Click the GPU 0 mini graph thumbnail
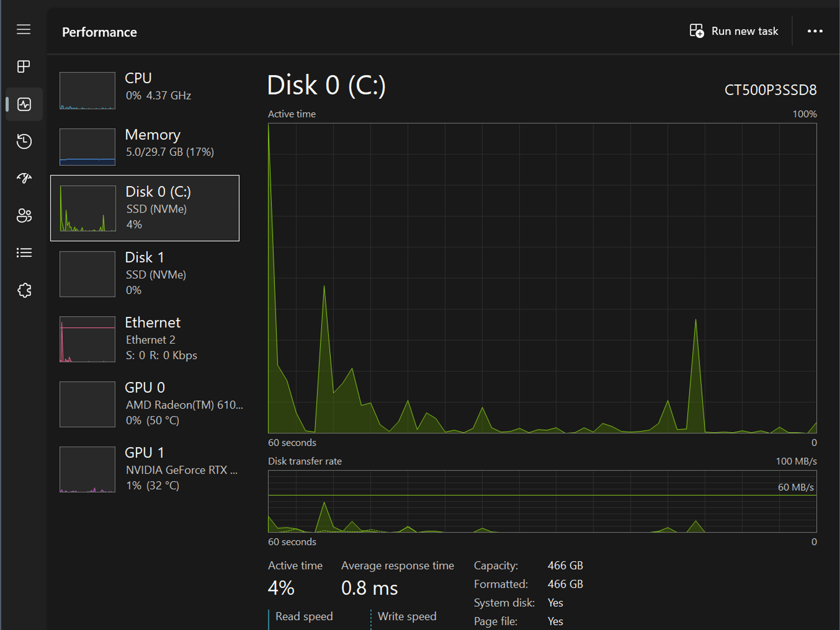 coord(87,404)
